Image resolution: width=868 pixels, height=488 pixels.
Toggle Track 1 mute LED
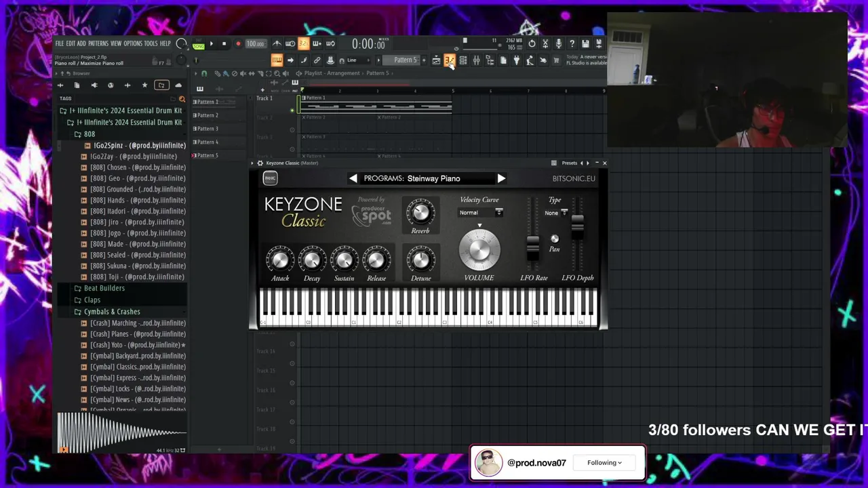[x=292, y=110]
